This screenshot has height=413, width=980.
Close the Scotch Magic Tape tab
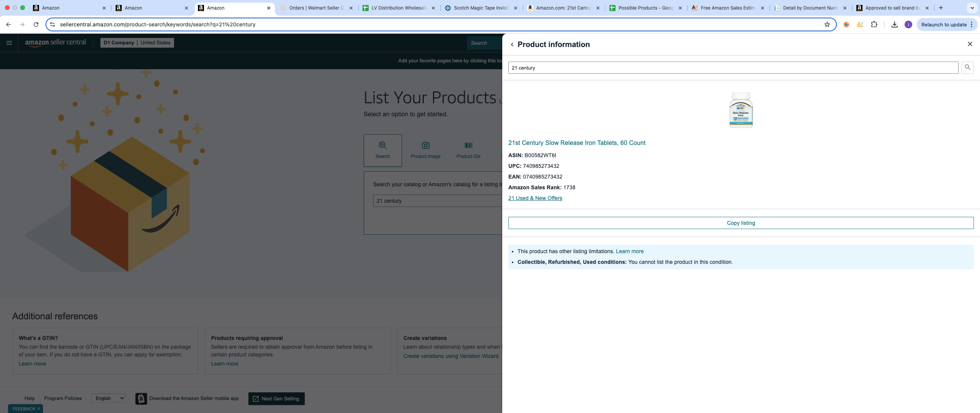tap(516, 8)
